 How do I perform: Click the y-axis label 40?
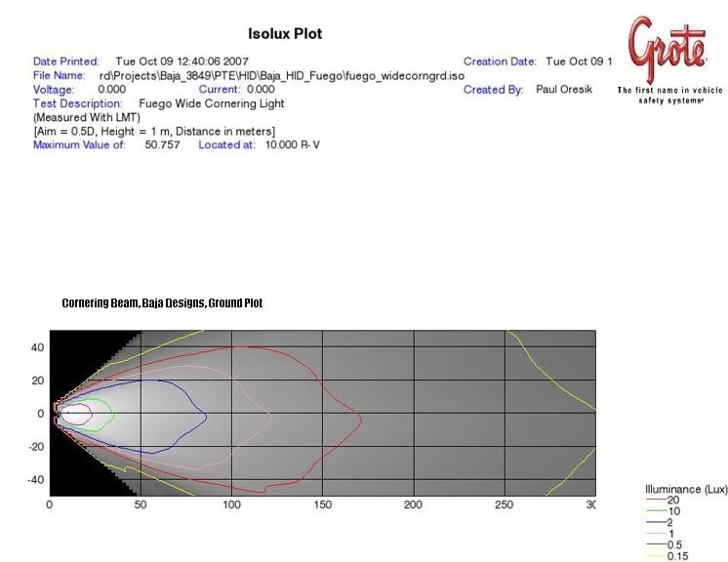point(38,347)
